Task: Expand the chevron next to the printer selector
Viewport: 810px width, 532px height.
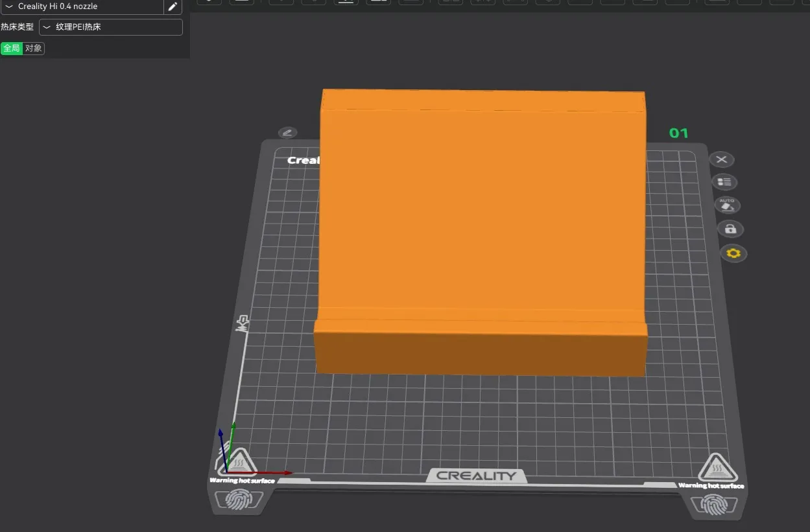Action: coord(9,6)
